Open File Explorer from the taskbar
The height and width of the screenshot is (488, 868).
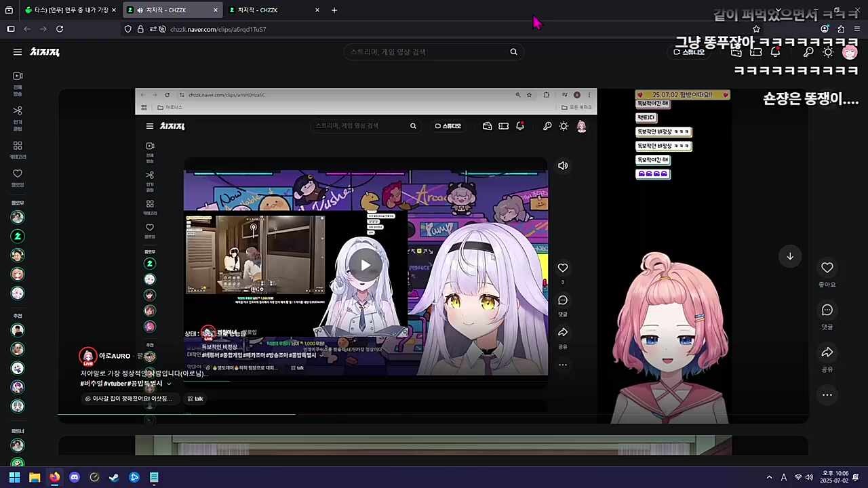click(x=35, y=477)
